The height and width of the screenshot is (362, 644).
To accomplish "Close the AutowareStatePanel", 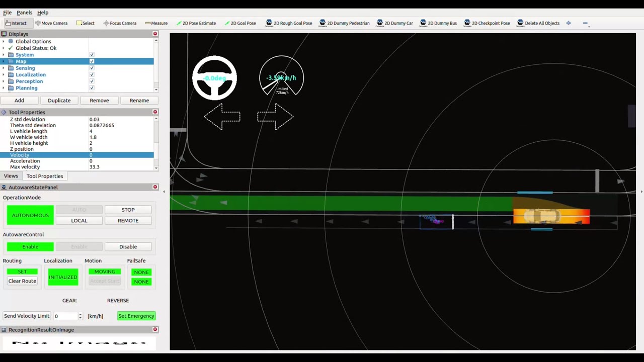I will pos(155,187).
